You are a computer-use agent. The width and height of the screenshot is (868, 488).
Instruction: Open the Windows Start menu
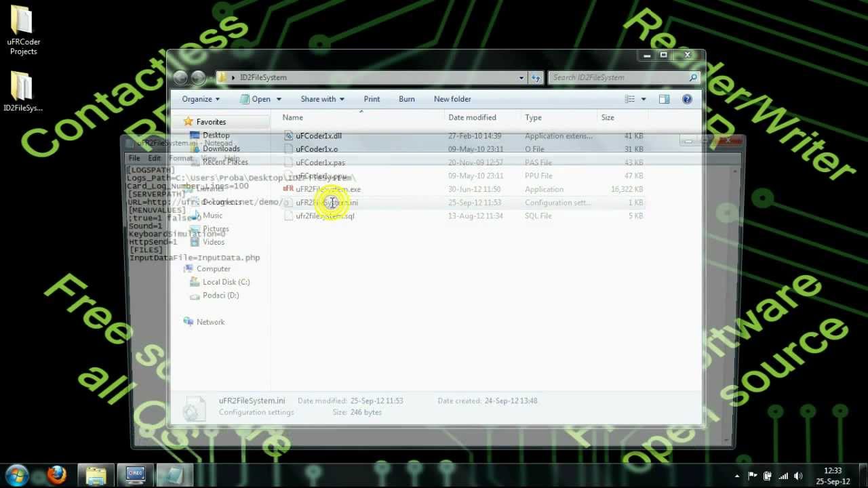(x=17, y=475)
